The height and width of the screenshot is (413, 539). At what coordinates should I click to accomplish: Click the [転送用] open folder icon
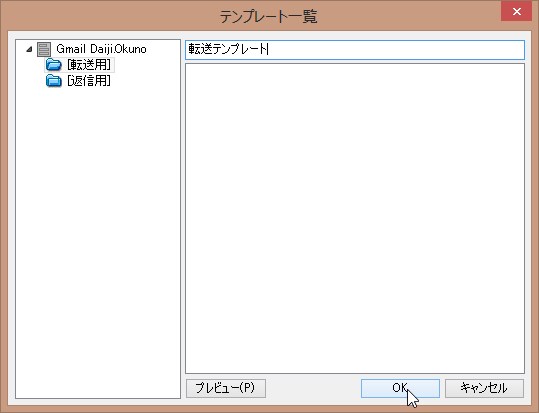54,65
